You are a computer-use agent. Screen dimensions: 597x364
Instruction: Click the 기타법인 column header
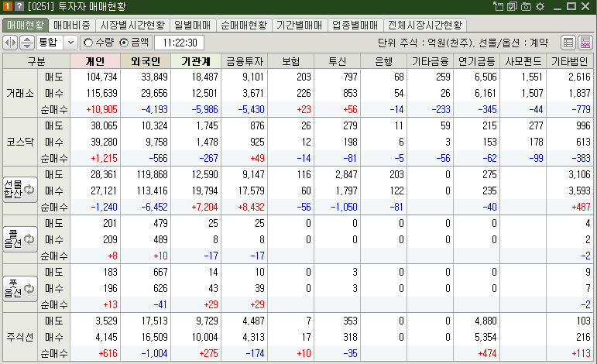tap(570, 61)
